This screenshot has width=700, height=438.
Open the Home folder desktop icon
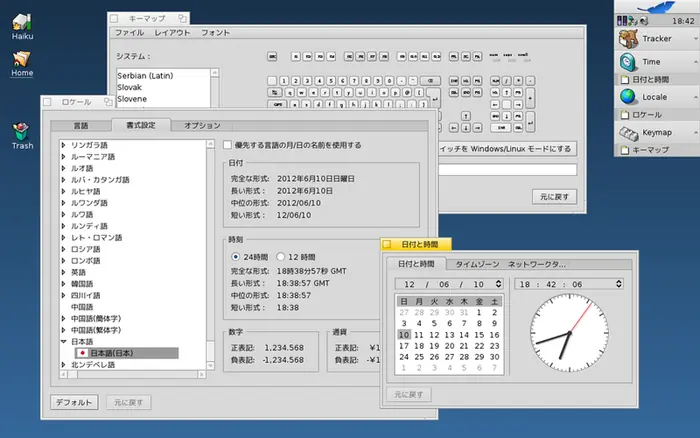[22, 60]
